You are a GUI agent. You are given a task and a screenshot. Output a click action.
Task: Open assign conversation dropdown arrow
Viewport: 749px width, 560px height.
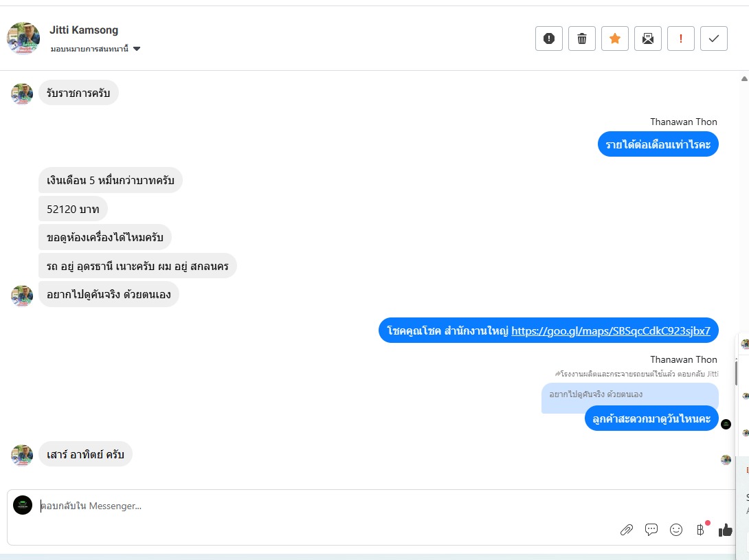point(137,49)
